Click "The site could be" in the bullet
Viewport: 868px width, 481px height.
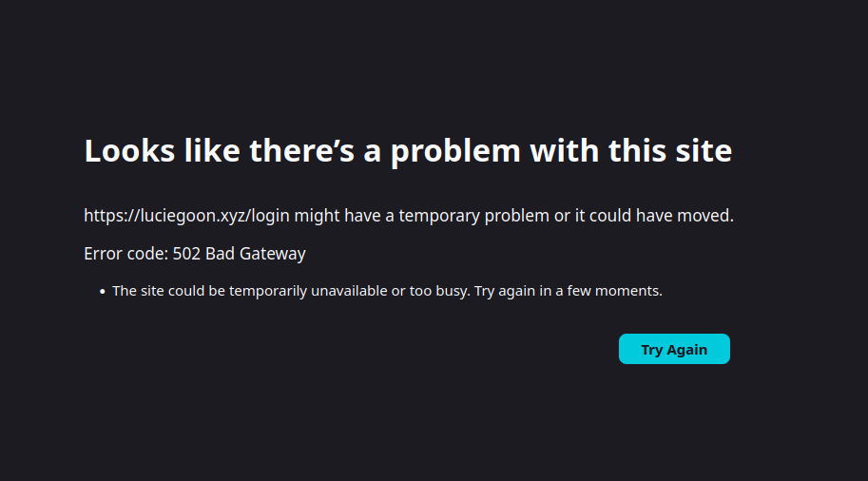click(x=167, y=291)
